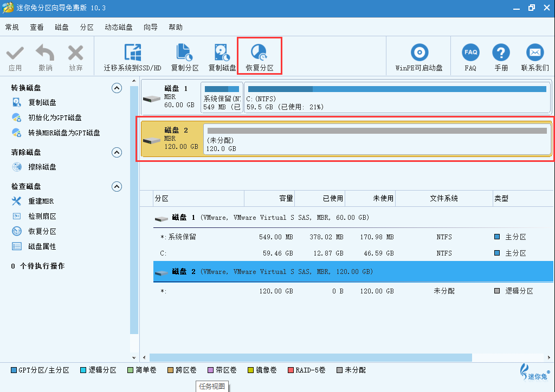
Task: Click the sidebar Copy Disk (复制磁盘) icon
Action: click(x=17, y=102)
